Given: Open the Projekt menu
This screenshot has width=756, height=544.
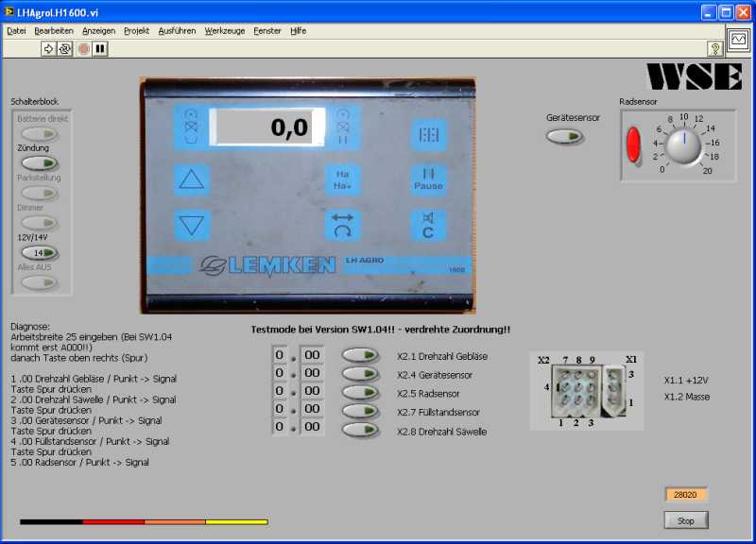Looking at the screenshot, I should [136, 31].
